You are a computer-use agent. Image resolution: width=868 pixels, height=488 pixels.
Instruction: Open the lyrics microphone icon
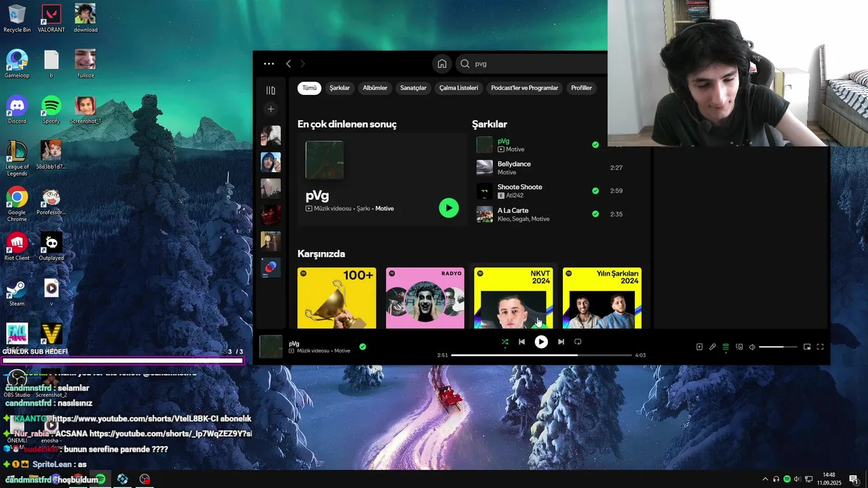click(x=713, y=347)
